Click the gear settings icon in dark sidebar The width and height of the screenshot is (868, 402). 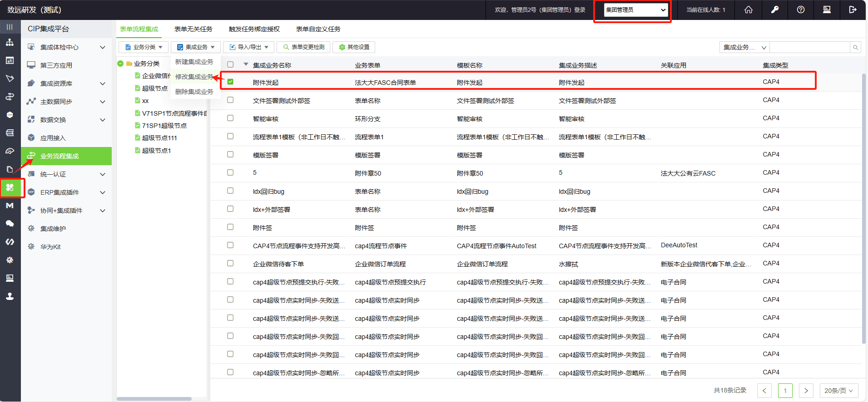pyautogui.click(x=10, y=260)
